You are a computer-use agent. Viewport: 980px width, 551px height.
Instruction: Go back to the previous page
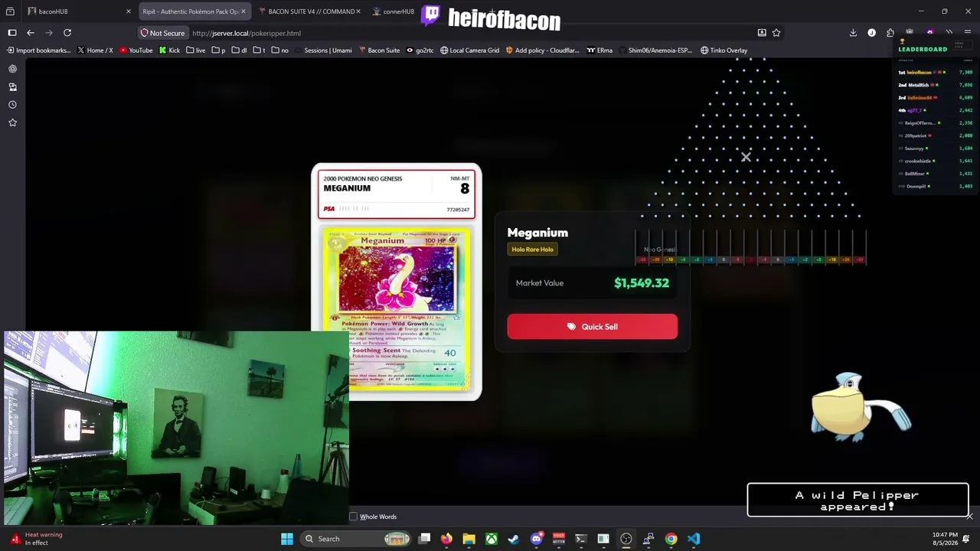31,33
